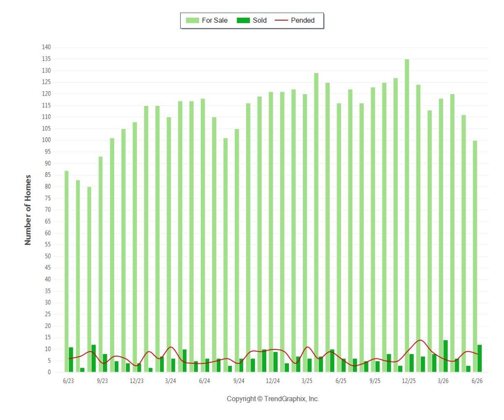Click the 6/26 x-axis label
This screenshot has width=504, height=420.
pos(477,381)
